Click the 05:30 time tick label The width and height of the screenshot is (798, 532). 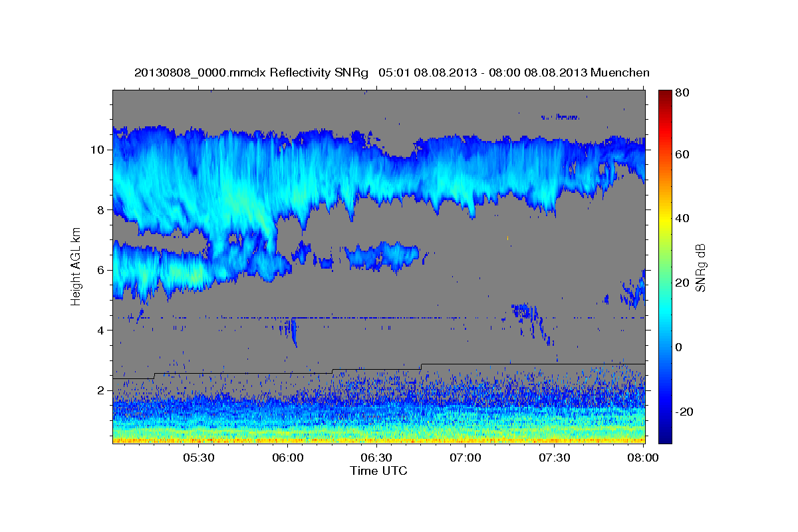tap(199, 458)
